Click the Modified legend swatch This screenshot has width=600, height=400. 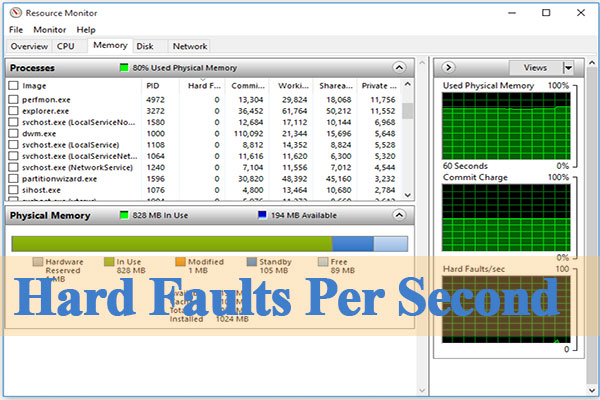coord(180,262)
